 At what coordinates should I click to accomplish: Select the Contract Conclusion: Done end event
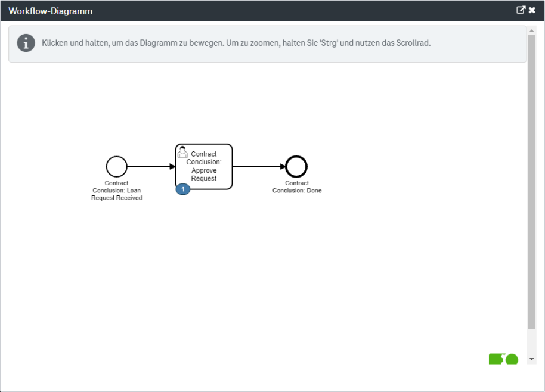coord(296,167)
